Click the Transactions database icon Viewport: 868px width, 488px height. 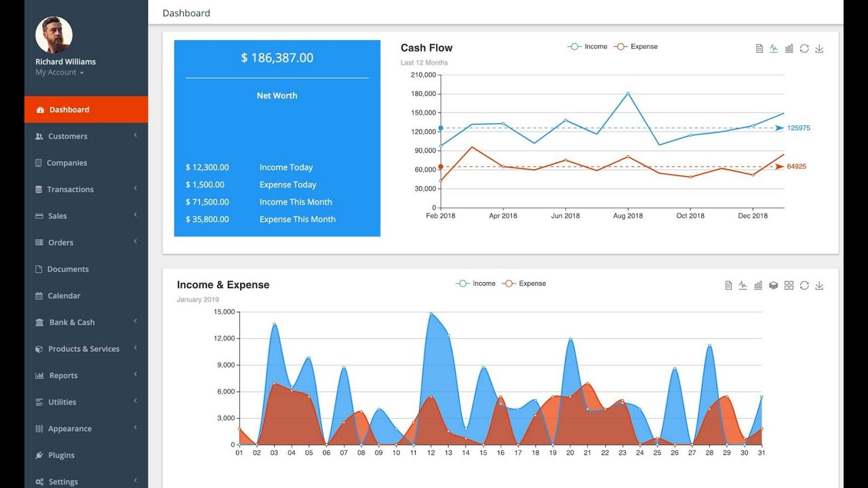[x=39, y=189]
